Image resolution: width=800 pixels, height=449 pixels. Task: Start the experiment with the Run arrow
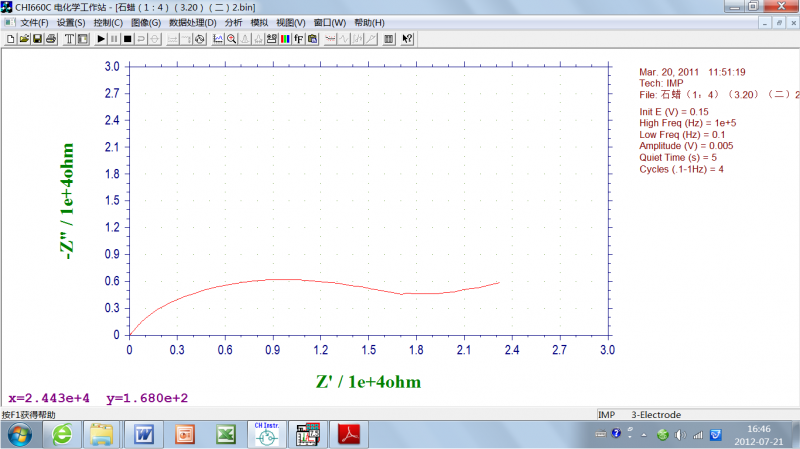point(101,39)
